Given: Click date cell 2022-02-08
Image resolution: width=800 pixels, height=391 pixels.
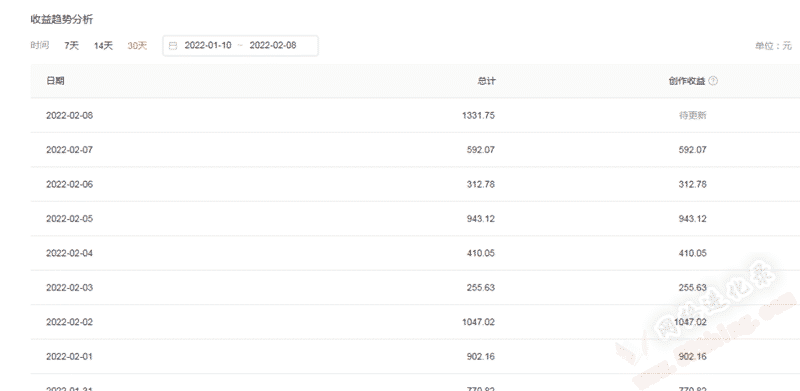Looking at the screenshot, I should pos(69,115).
